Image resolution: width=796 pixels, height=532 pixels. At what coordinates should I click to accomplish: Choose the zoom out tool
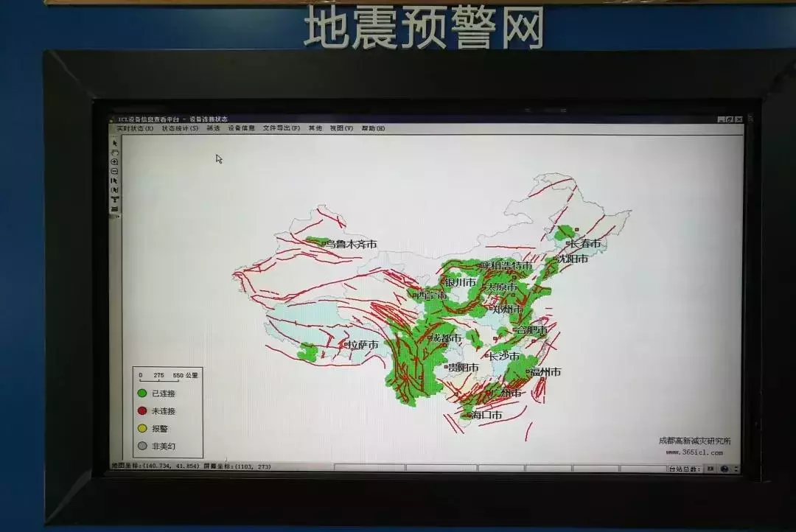click(115, 171)
